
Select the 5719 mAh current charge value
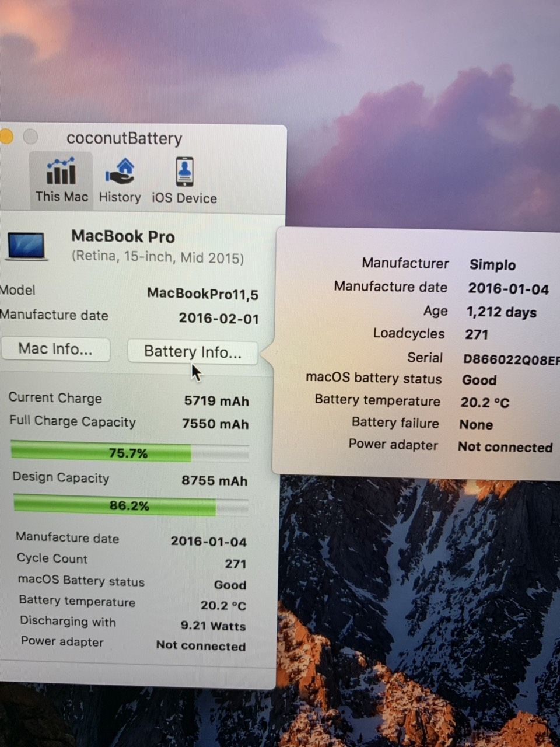click(216, 401)
